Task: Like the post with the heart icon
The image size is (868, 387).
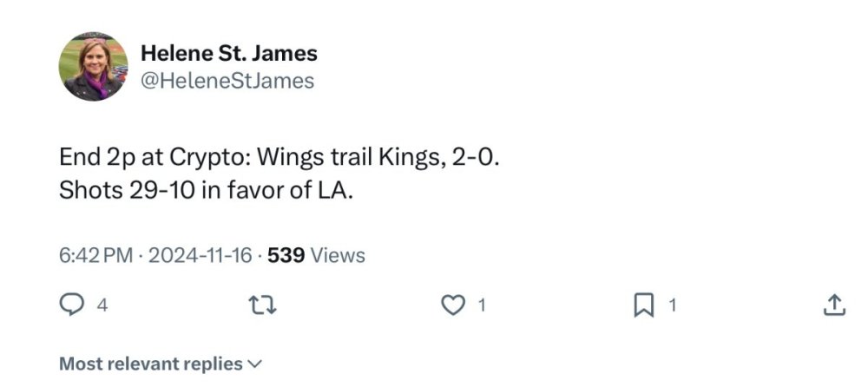Action: click(454, 305)
